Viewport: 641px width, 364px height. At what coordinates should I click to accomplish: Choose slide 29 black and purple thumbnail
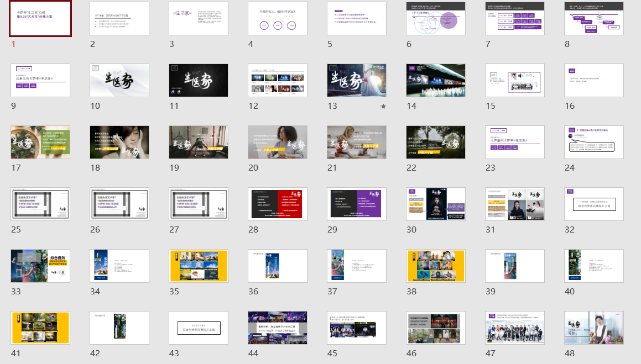tap(357, 204)
